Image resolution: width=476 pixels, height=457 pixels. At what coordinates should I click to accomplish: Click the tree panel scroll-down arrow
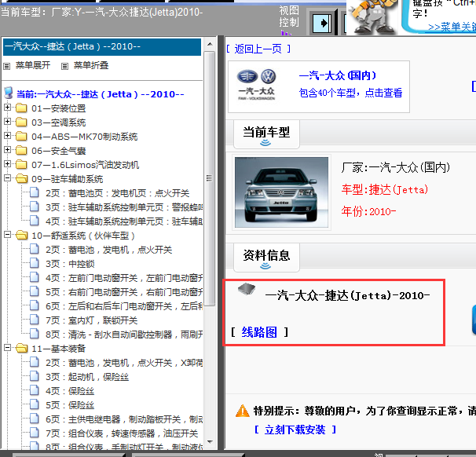pos(210,442)
